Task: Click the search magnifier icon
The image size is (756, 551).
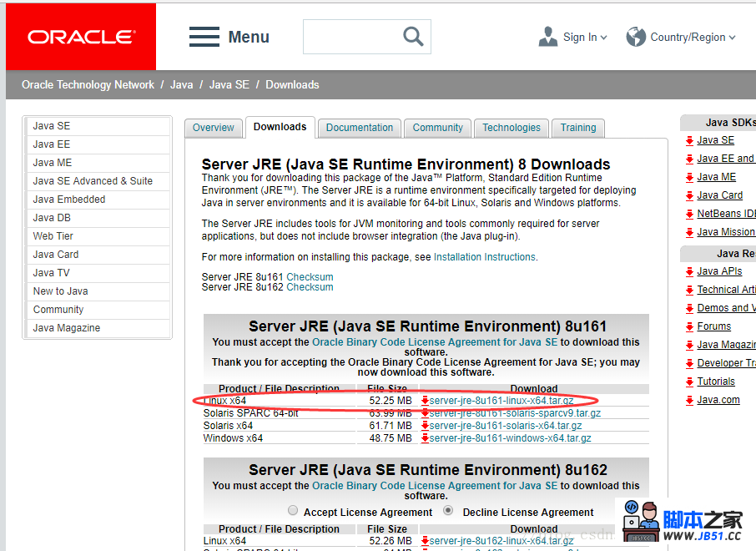Action: tap(413, 36)
